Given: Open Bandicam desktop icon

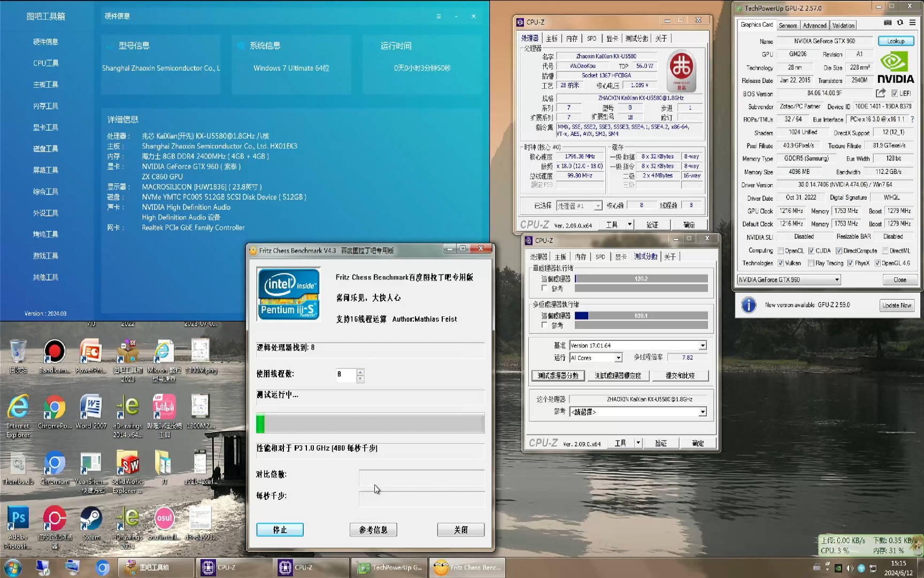Looking at the screenshot, I should pyautogui.click(x=55, y=355).
